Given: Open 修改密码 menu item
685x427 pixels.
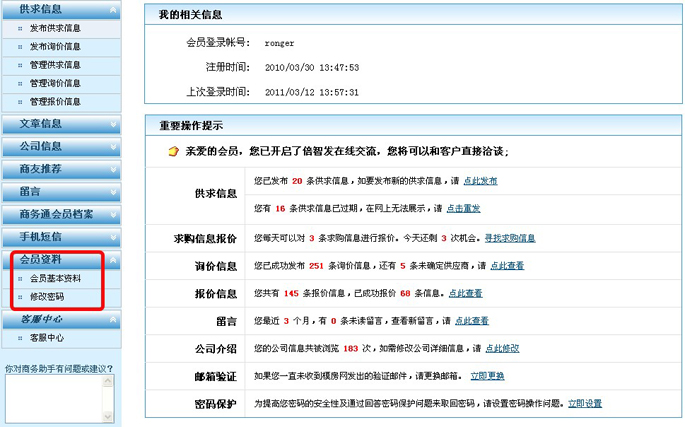Looking at the screenshot, I should pos(46,297).
